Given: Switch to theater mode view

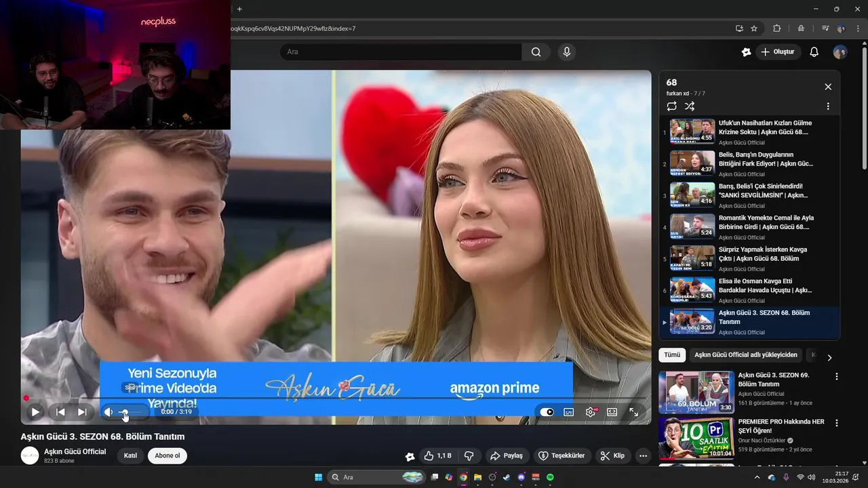Looking at the screenshot, I should pos(612,411).
